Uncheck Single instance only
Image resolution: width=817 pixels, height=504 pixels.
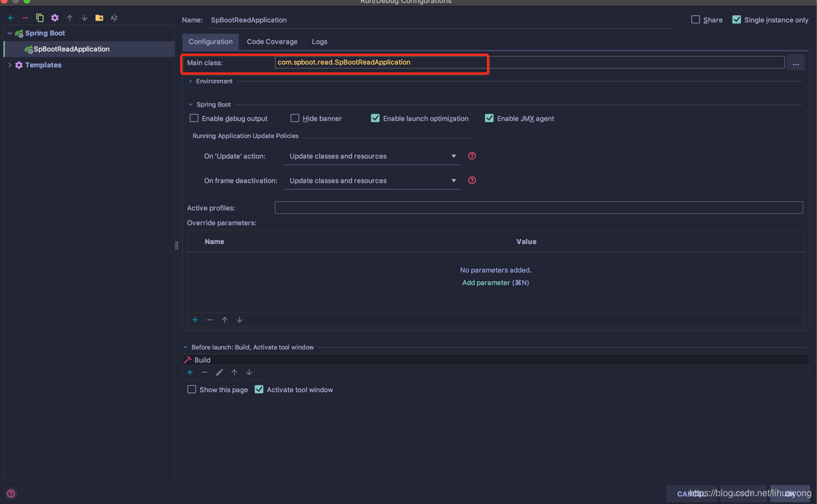pyautogui.click(x=737, y=19)
